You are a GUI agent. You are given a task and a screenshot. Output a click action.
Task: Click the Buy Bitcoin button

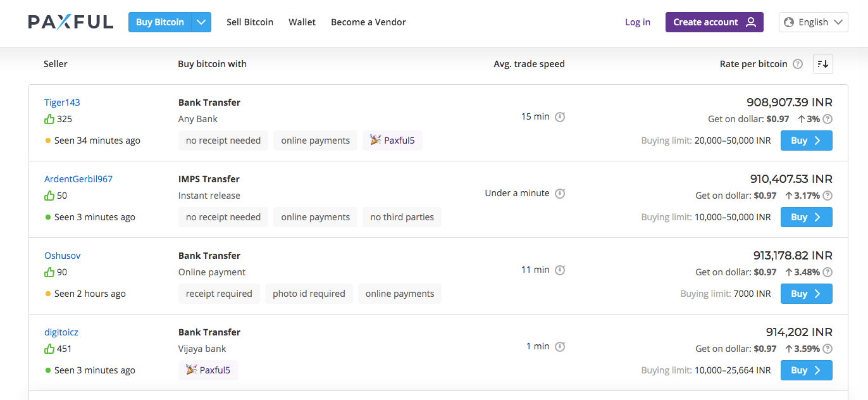[x=160, y=22]
